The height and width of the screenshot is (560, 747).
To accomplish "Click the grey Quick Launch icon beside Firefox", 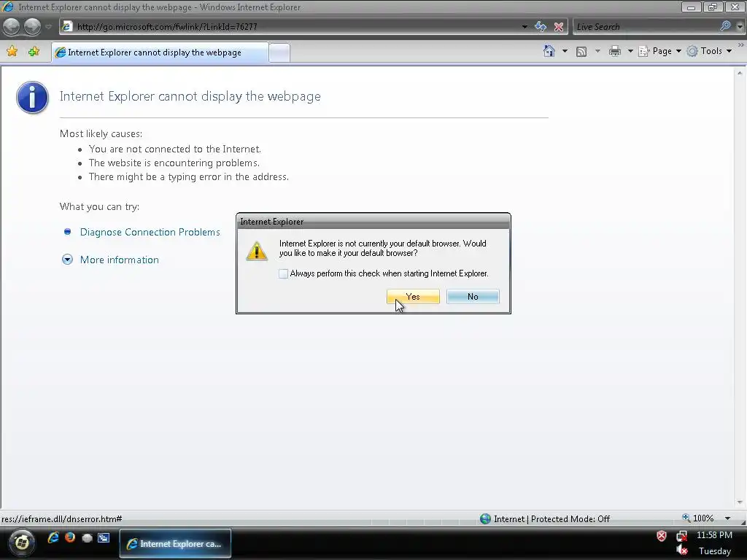I will pos(87,538).
